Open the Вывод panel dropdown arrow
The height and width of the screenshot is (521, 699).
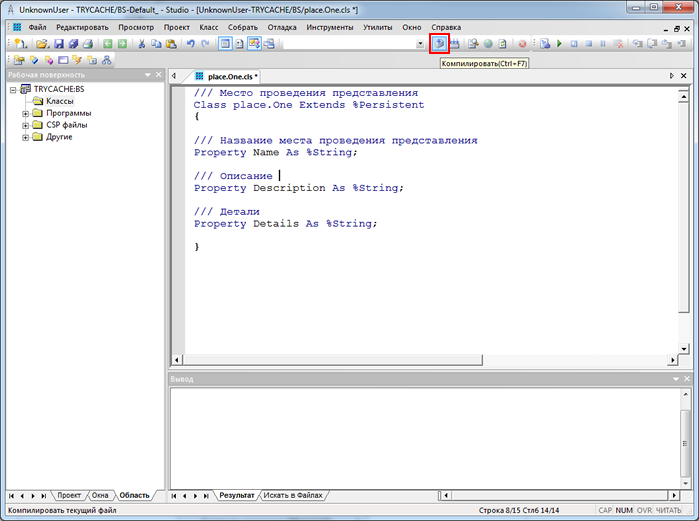(x=676, y=379)
